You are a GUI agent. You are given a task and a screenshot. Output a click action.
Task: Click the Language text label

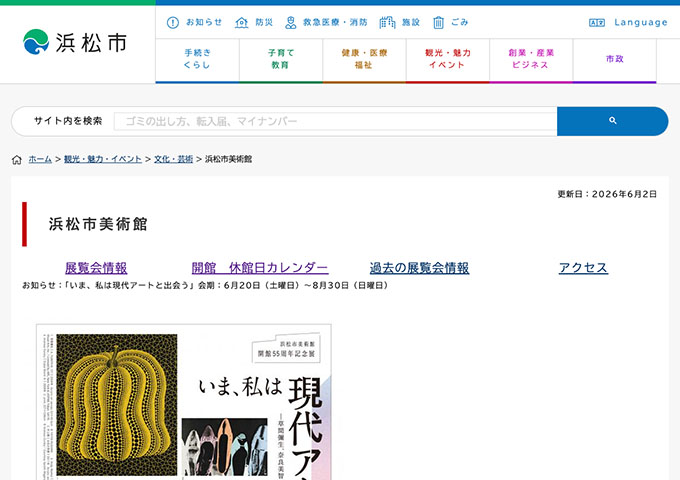(x=641, y=23)
